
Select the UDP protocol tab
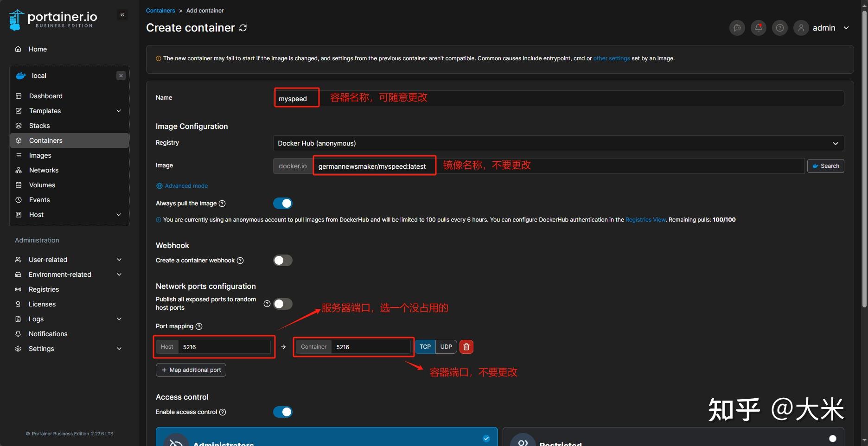(446, 346)
